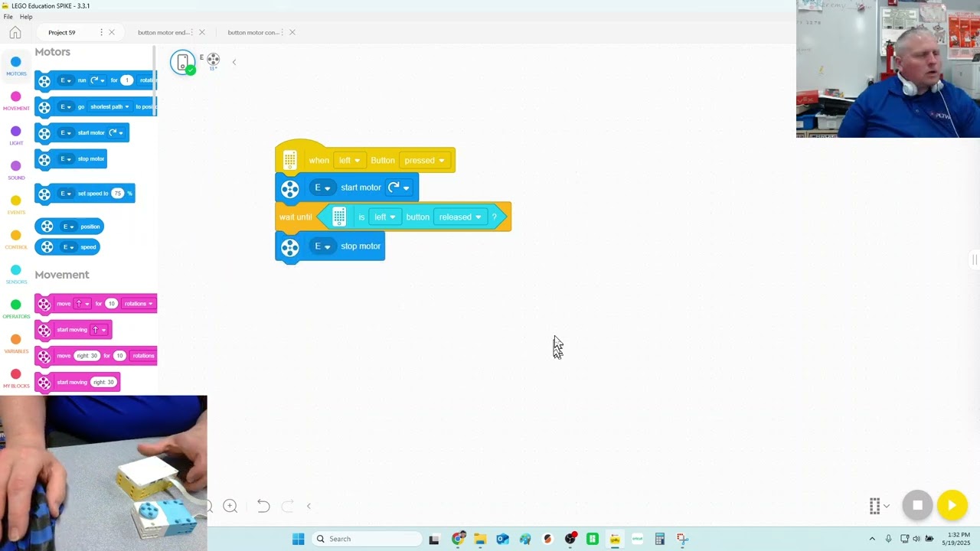Open Project 59 tab options menu

[101, 32]
